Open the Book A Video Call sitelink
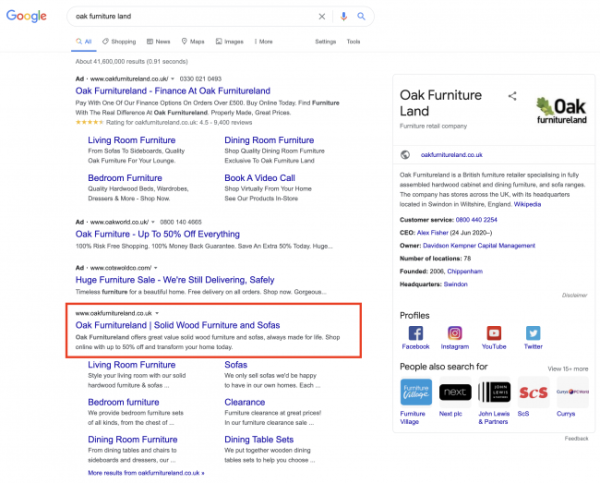The height and width of the screenshot is (483, 600). pos(261,178)
